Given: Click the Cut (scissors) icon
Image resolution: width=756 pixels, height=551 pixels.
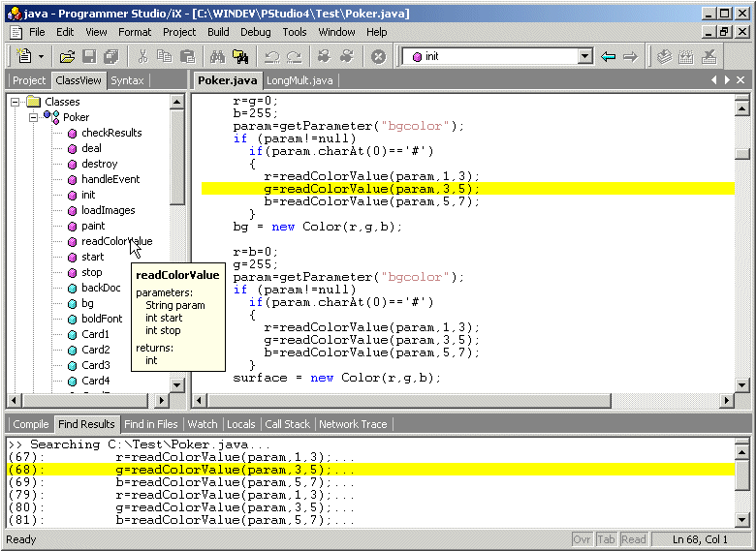Looking at the screenshot, I should (142, 57).
